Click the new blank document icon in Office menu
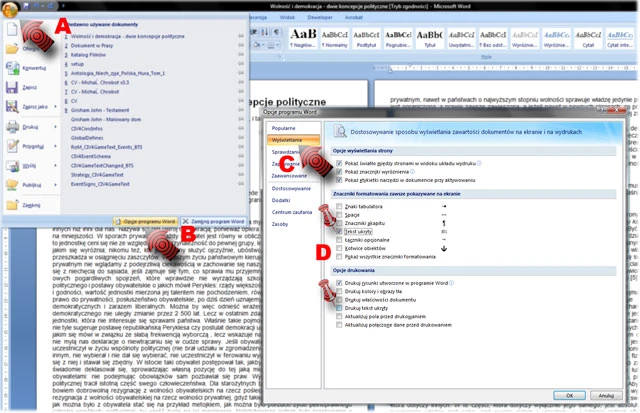 tap(12, 30)
